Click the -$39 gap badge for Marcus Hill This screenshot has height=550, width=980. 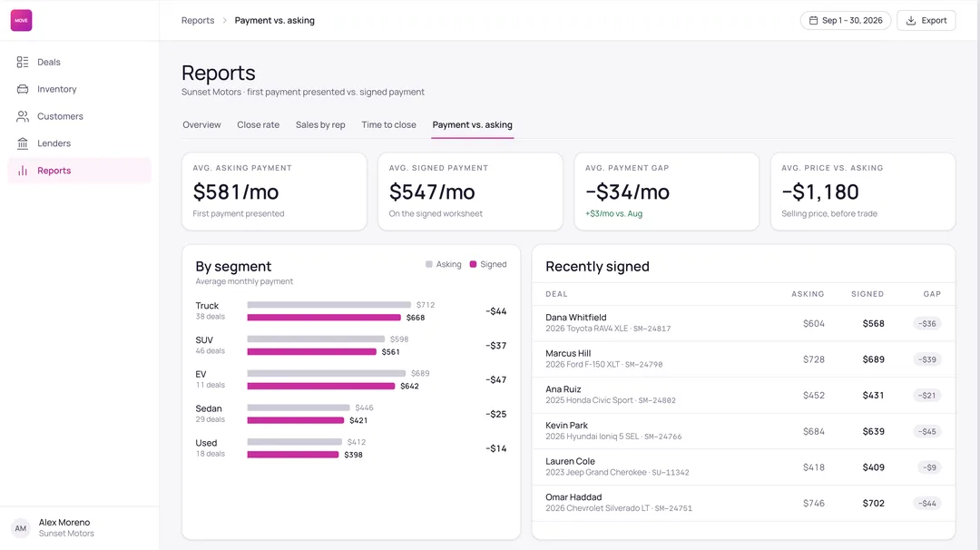tap(926, 359)
